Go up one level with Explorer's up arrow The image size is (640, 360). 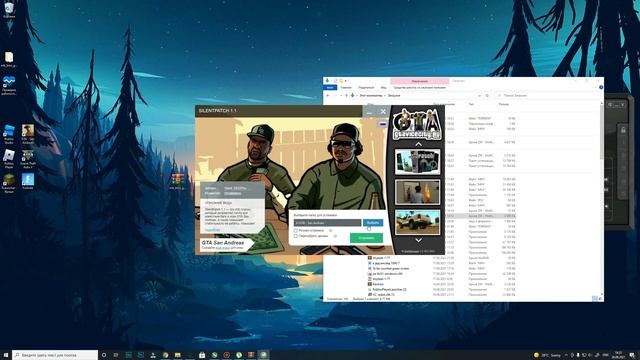pos(346,96)
